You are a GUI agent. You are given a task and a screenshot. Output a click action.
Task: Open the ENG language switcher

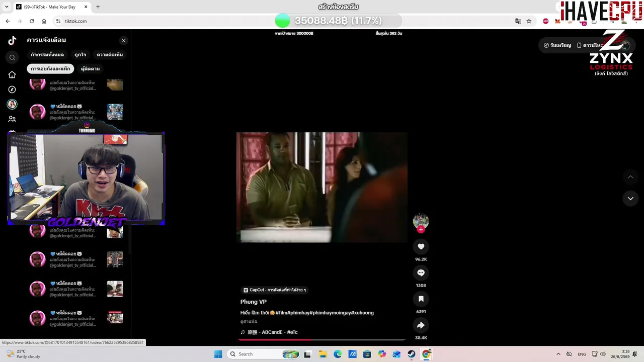click(582, 354)
